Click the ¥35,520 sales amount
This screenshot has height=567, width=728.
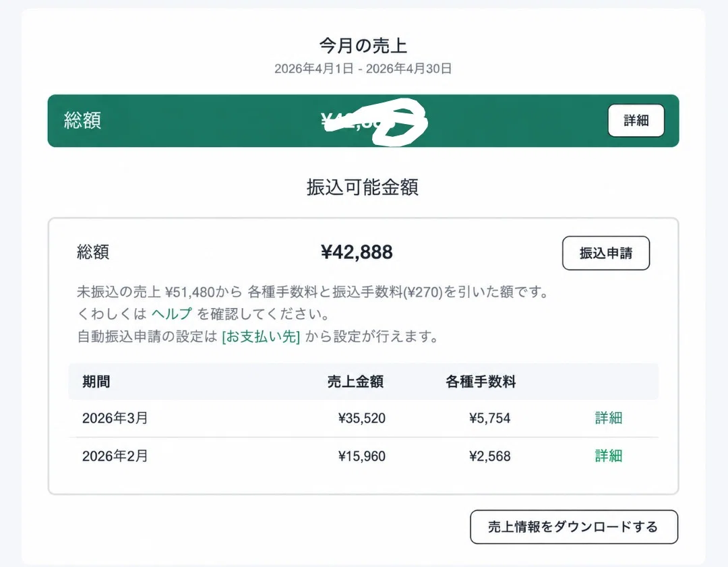[362, 418]
